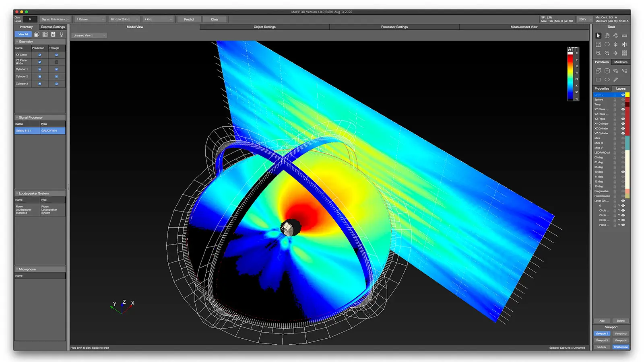644x362 pixels.
Task: Click the yellow color swatch of Layer 0
Action: click(627, 95)
